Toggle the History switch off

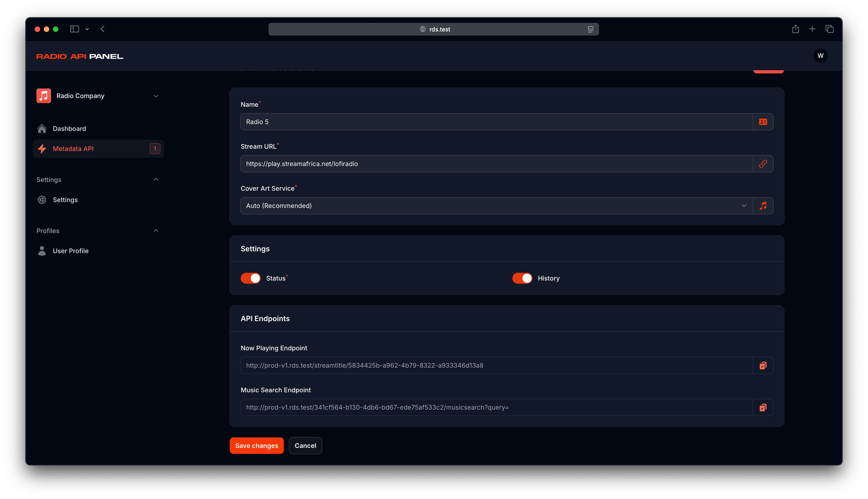click(522, 278)
